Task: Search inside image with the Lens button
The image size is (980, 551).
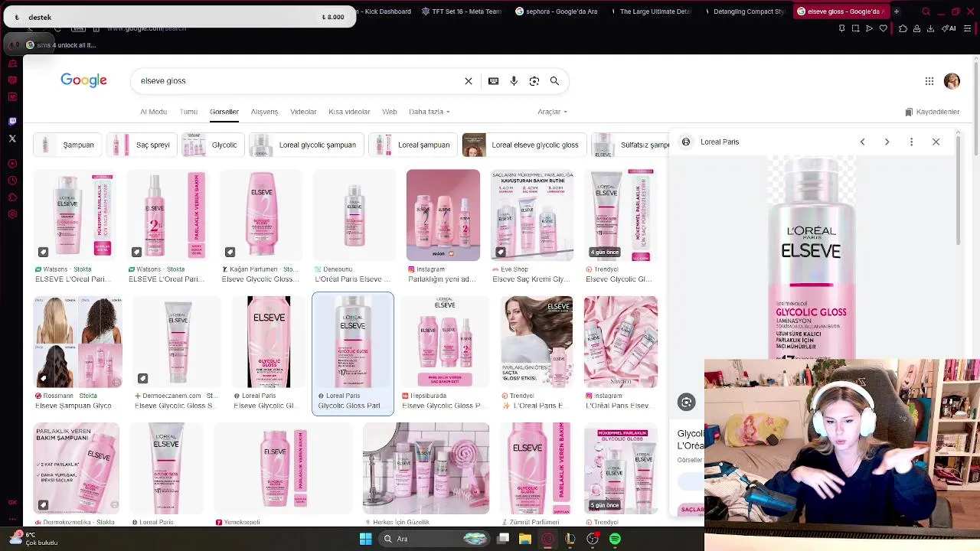Action: pos(686,403)
